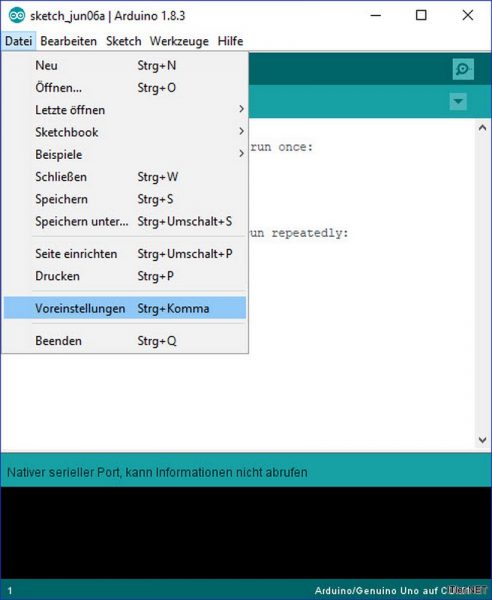Image resolution: width=492 pixels, height=600 pixels.
Task: Maximize the Arduino window
Action: 421,15
